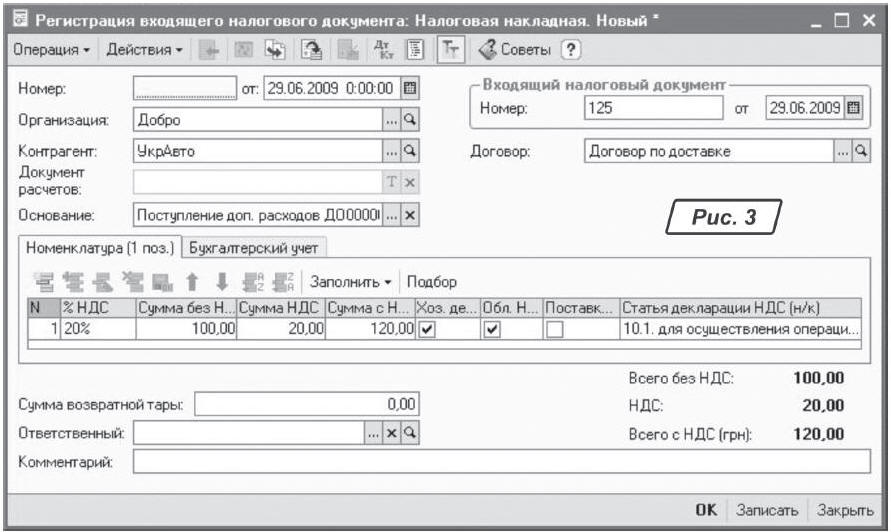Image resolution: width=891 pixels, height=532 pixels.
Task: Select the Номенклатура (1 поз.) tab
Action: point(97,247)
